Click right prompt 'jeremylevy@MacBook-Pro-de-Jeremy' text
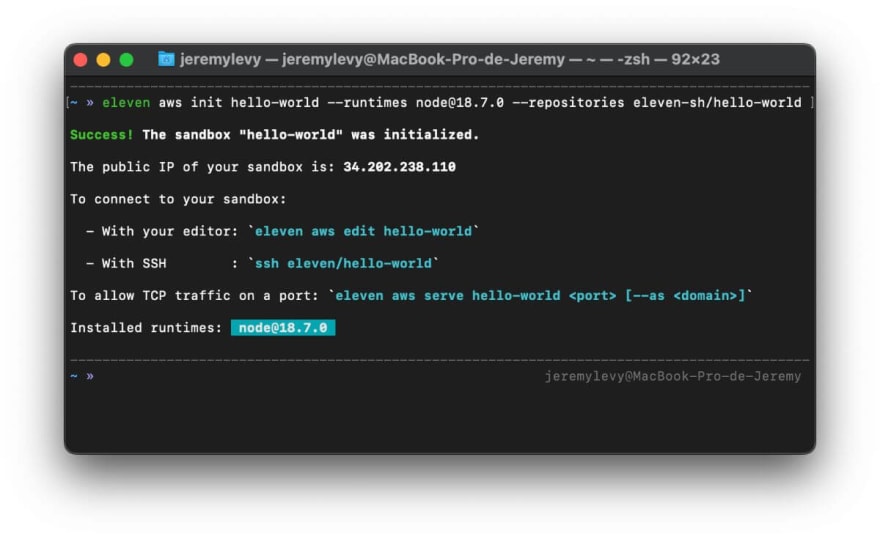This screenshot has height=539, width=880. click(x=673, y=376)
